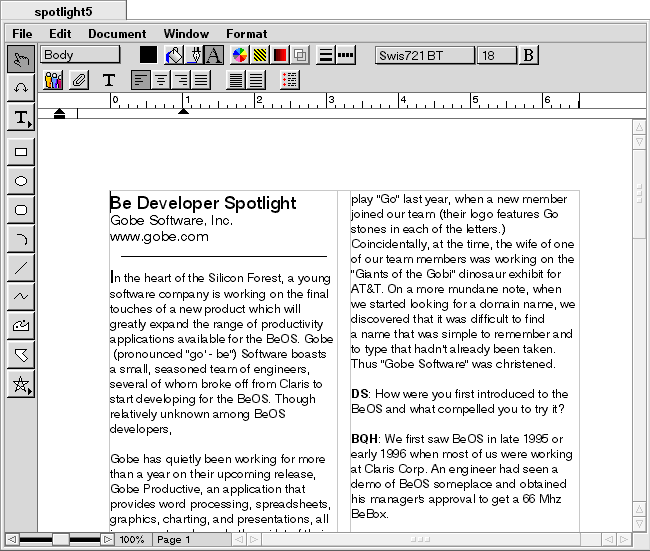Open the star shape tool options
The width and height of the screenshot is (650, 551).
point(21,384)
